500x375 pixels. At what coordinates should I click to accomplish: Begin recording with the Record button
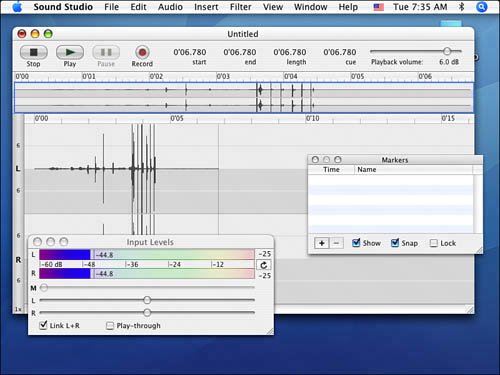(142, 52)
